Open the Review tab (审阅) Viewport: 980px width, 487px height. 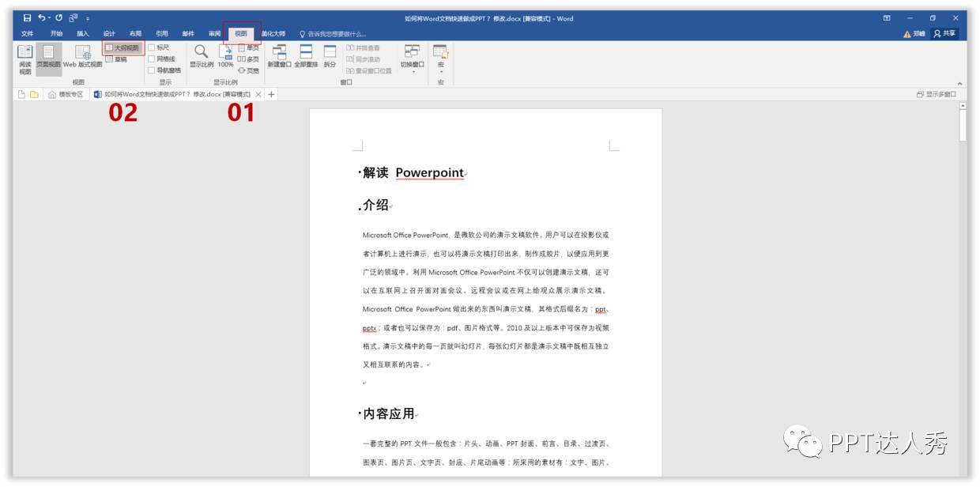[214, 34]
